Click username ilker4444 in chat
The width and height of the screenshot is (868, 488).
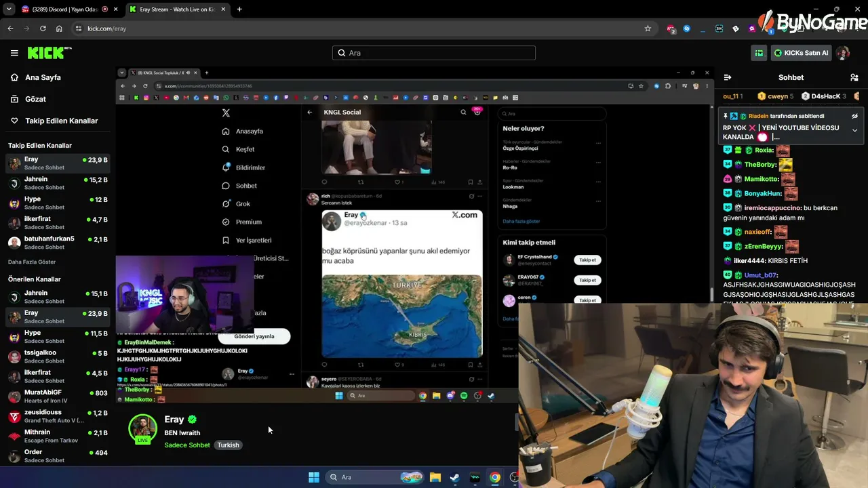(x=749, y=261)
